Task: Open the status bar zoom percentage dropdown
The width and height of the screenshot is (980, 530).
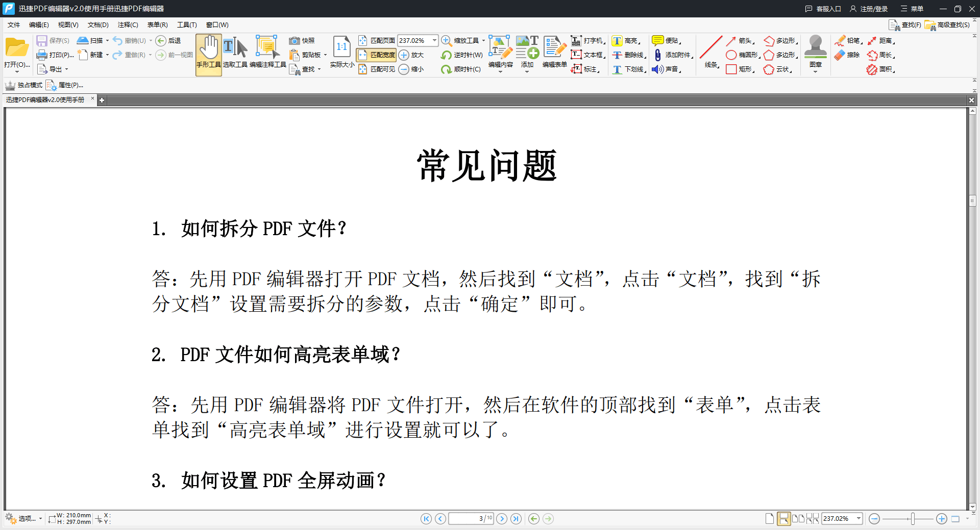Action: (859, 519)
